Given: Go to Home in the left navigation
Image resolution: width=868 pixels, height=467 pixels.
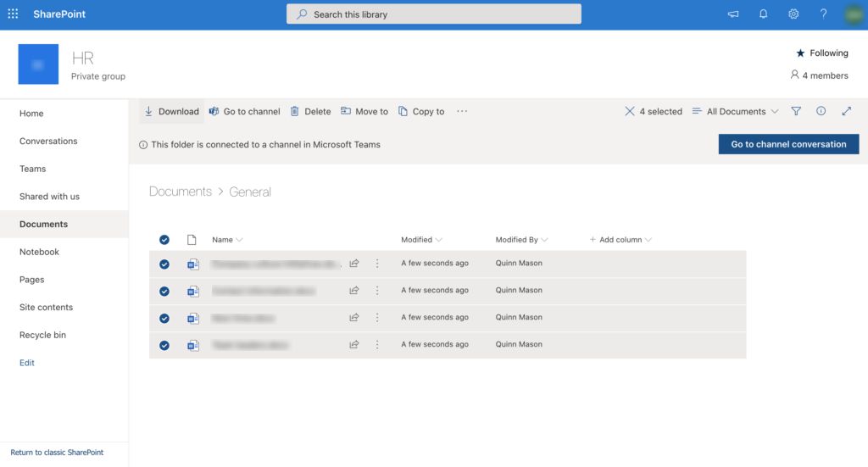Looking at the screenshot, I should 31,114.
